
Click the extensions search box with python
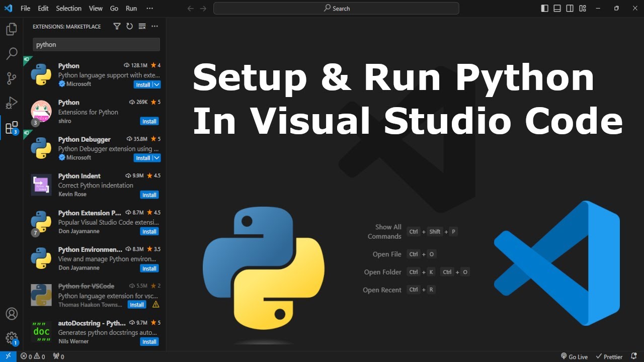click(96, 44)
